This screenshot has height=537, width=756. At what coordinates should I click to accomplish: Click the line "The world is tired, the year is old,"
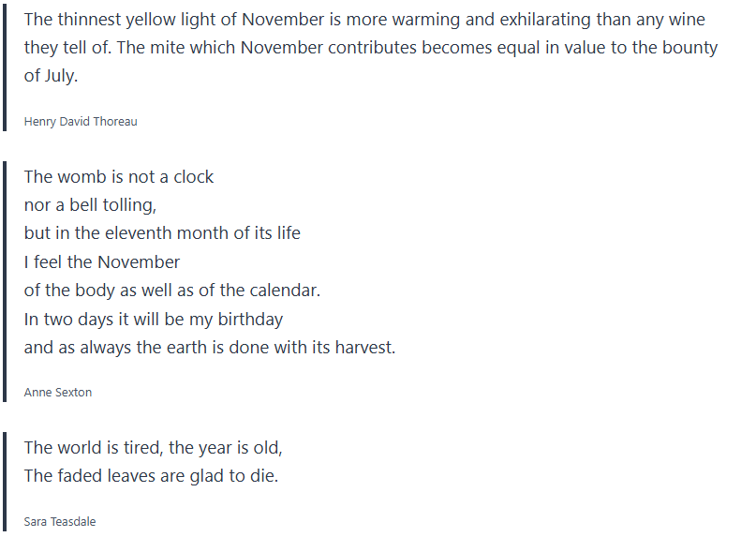point(154,447)
